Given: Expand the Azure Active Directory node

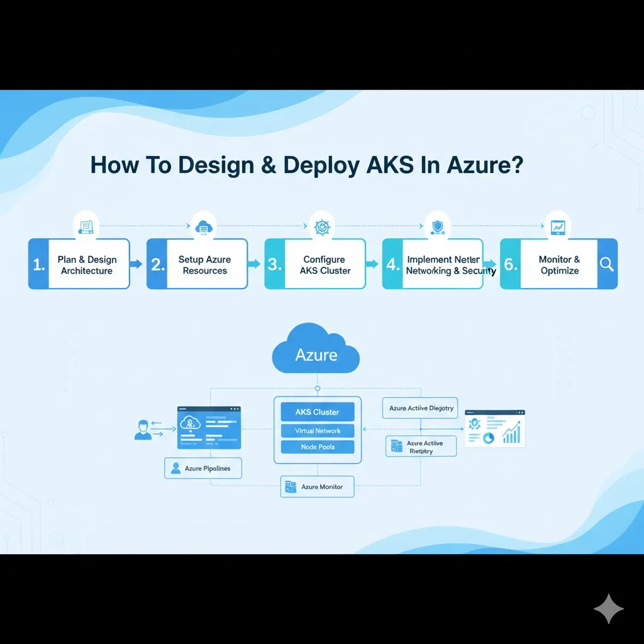Looking at the screenshot, I should point(419,408).
